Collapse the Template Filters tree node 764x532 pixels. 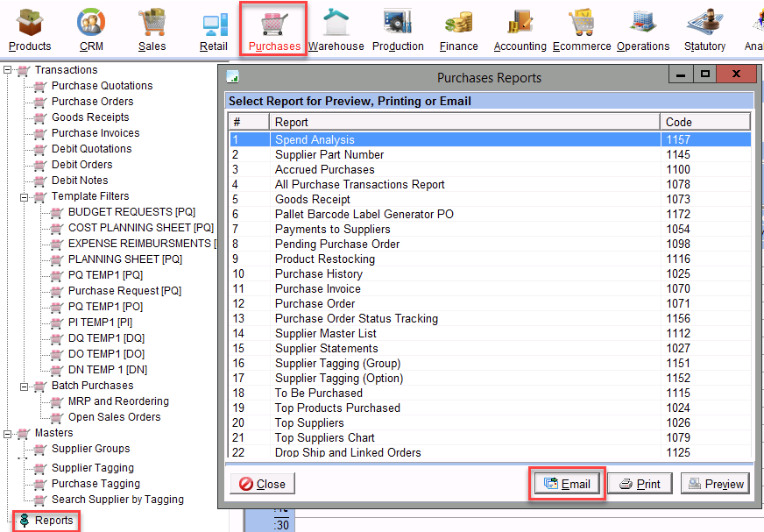pos(25,196)
